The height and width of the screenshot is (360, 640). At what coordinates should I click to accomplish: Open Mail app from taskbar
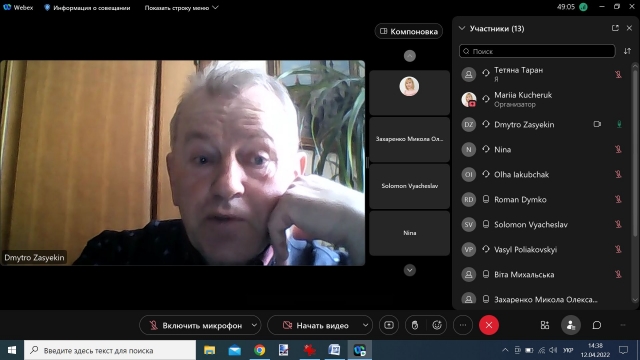tap(234, 350)
